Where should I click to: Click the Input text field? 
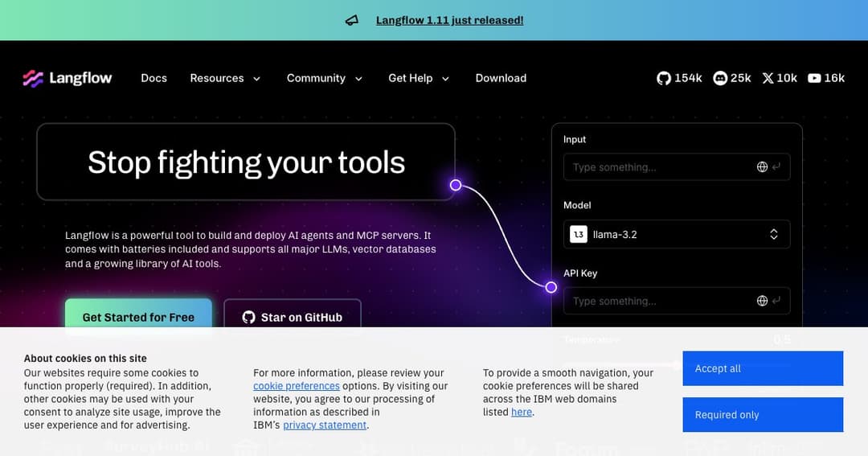677,166
